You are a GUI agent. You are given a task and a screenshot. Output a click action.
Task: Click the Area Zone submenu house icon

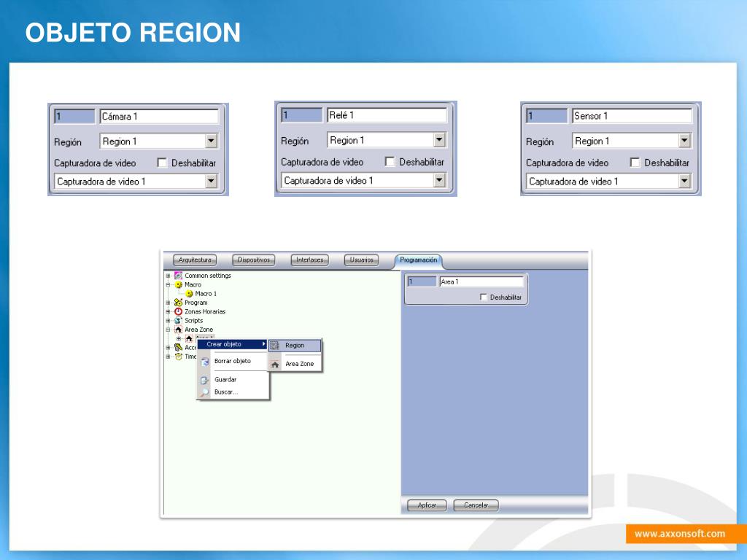[x=275, y=365]
